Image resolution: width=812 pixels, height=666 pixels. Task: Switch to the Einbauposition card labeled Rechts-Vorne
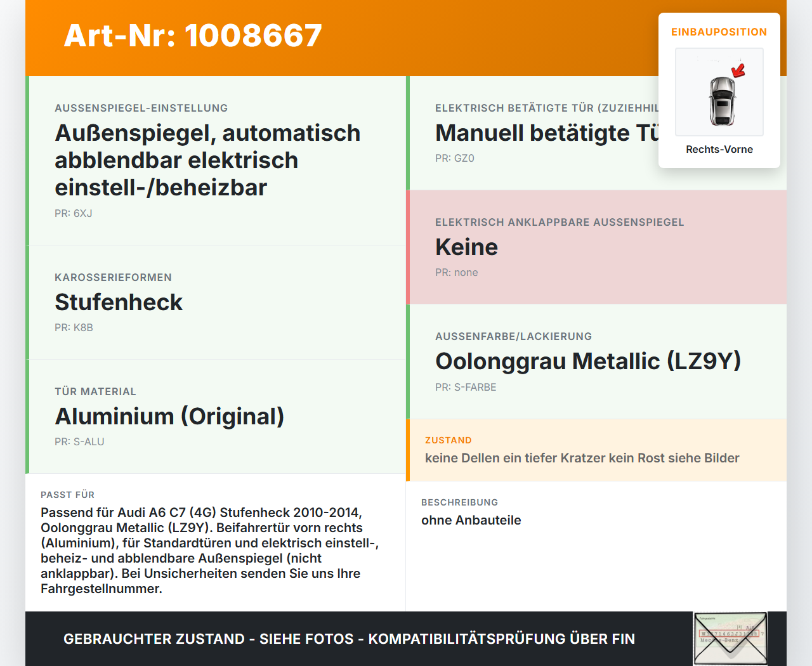tap(719, 150)
